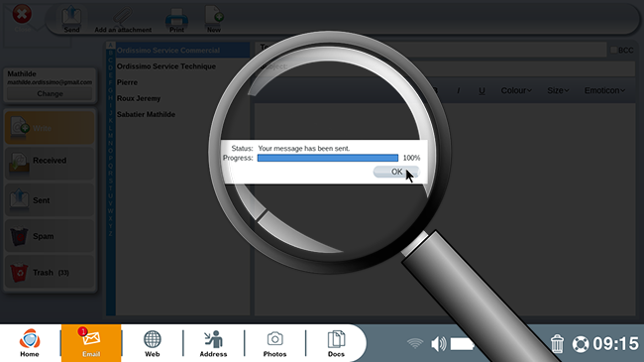Image resolution: width=644 pixels, height=362 pixels.
Task: Jump to letter A in alphabet index
Action: tap(110, 45)
